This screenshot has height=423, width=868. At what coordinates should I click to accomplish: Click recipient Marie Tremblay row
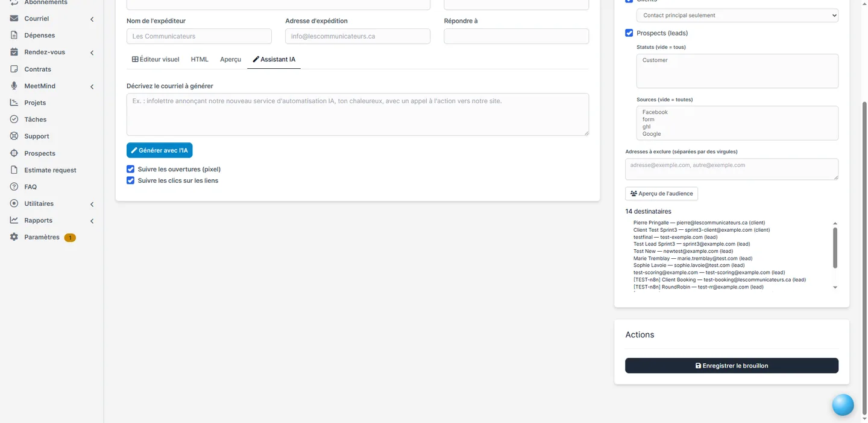click(693, 258)
